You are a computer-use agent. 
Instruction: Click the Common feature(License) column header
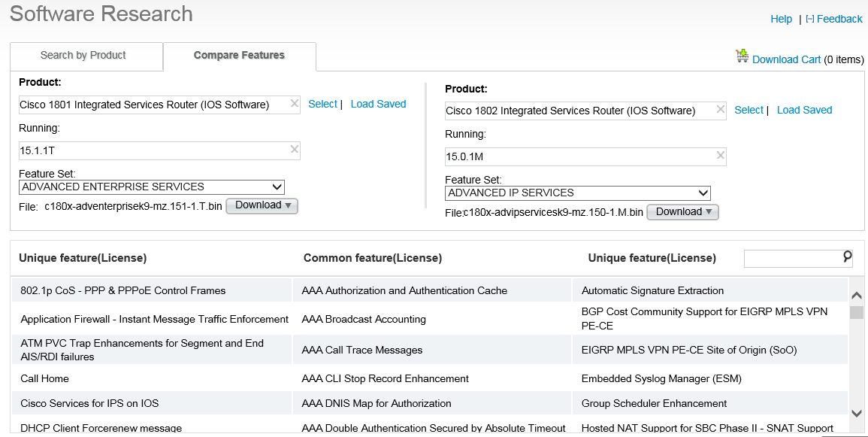click(x=373, y=258)
